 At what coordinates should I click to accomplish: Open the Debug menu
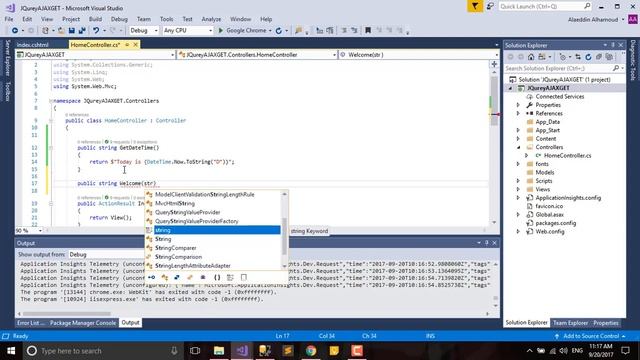coord(119,19)
